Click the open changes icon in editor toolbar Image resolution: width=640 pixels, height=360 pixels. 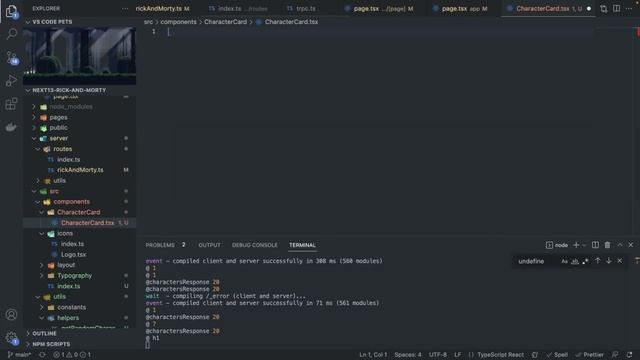click(604, 9)
